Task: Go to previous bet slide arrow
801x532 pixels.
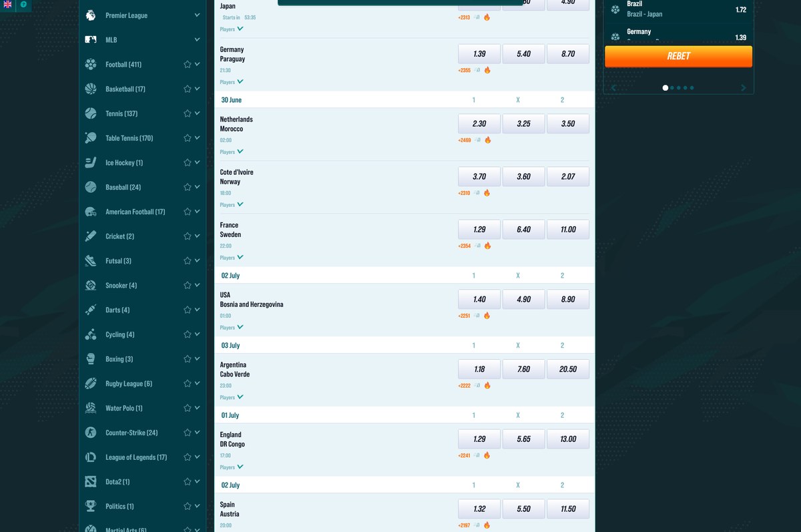Action: pyautogui.click(x=613, y=87)
